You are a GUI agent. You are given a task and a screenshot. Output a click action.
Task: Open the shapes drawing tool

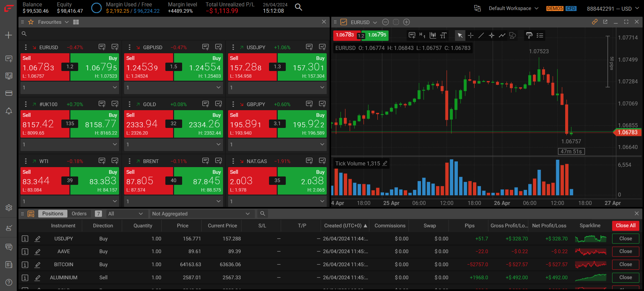513,35
